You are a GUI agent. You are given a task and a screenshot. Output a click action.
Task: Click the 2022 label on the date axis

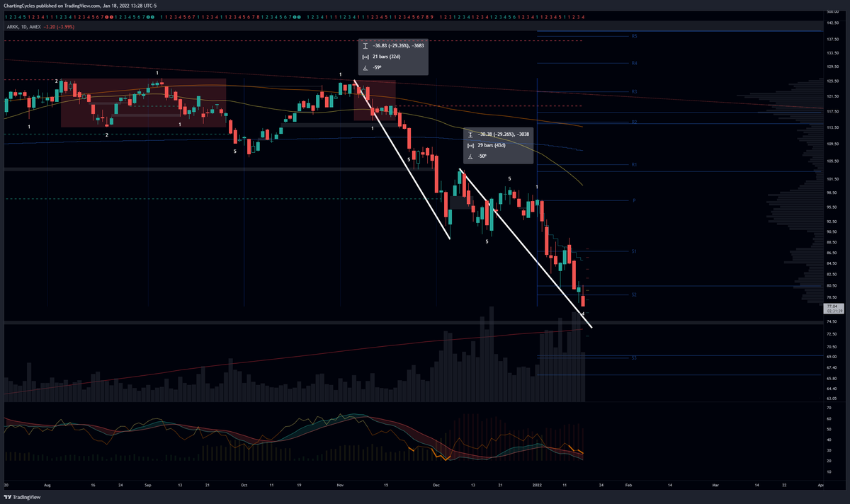[x=537, y=486]
